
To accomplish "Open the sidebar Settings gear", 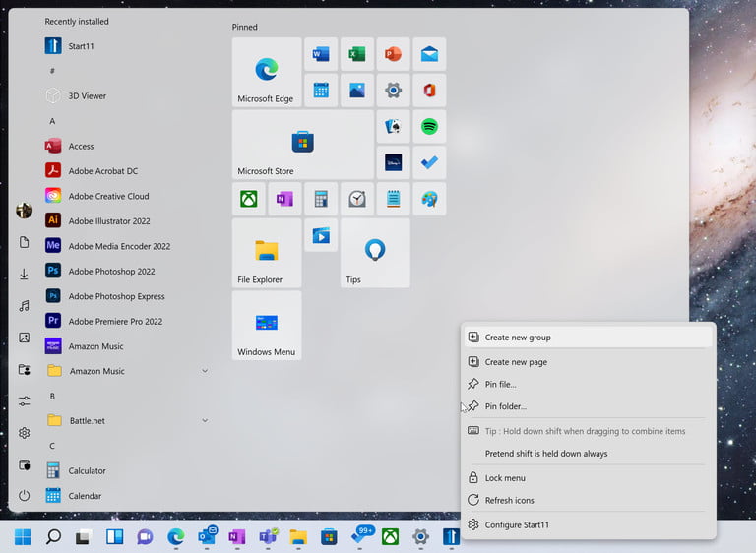I will pyautogui.click(x=24, y=433).
